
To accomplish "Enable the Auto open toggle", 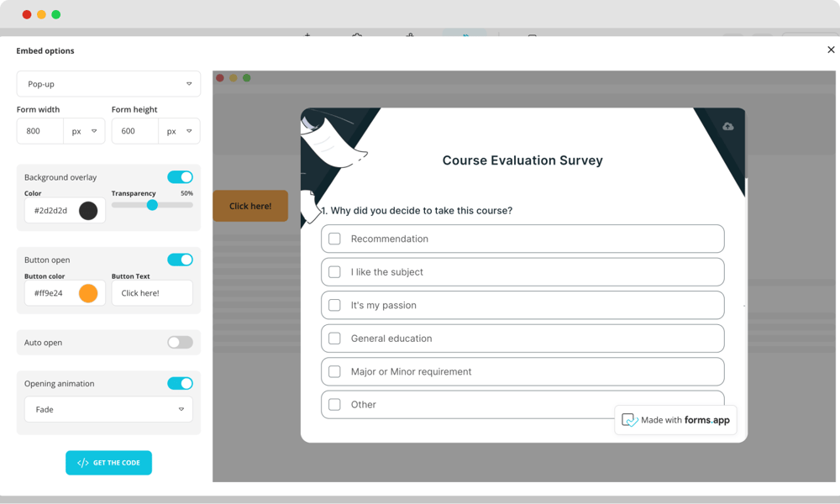I will (x=180, y=343).
